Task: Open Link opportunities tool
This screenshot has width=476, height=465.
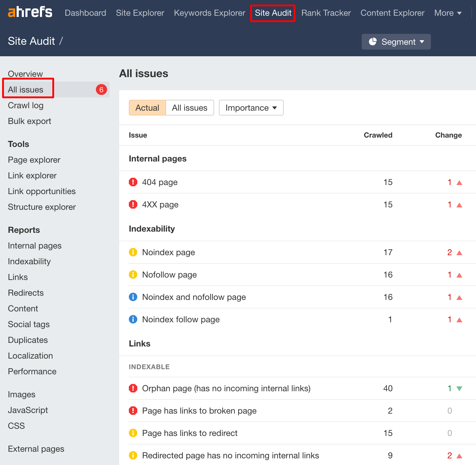Action: (42, 191)
